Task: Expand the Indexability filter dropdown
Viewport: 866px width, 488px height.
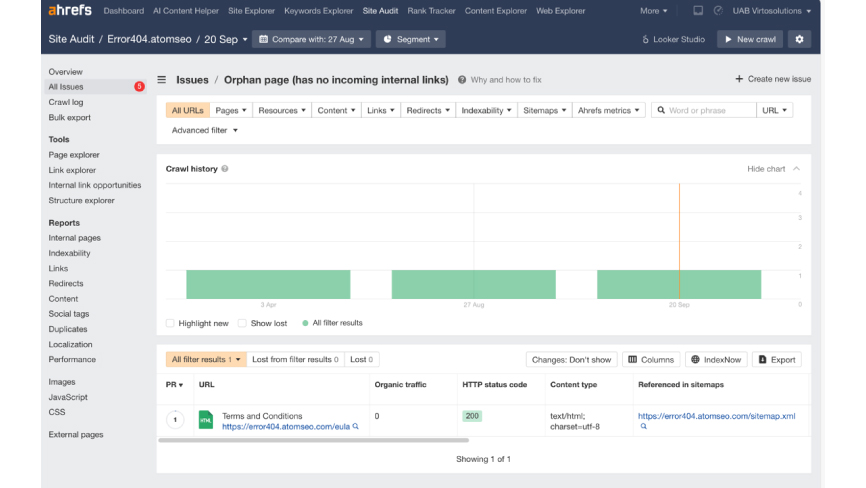Action: [x=487, y=110]
